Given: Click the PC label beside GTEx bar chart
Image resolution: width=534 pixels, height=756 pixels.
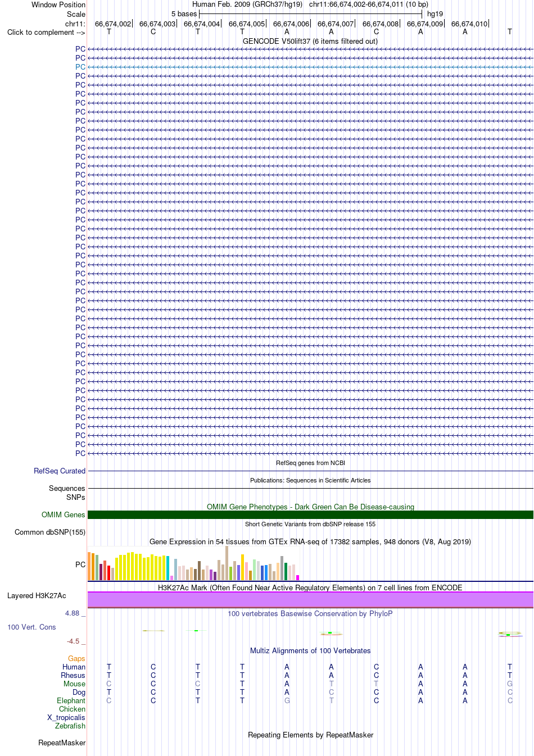Looking at the screenshot, I should pyautogui.click(x=80, y=564).
